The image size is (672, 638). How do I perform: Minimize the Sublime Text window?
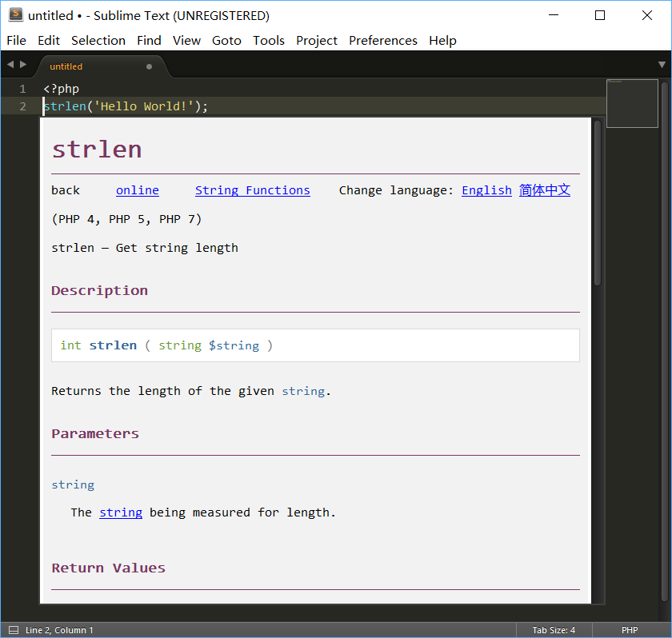tap(554, 15)
